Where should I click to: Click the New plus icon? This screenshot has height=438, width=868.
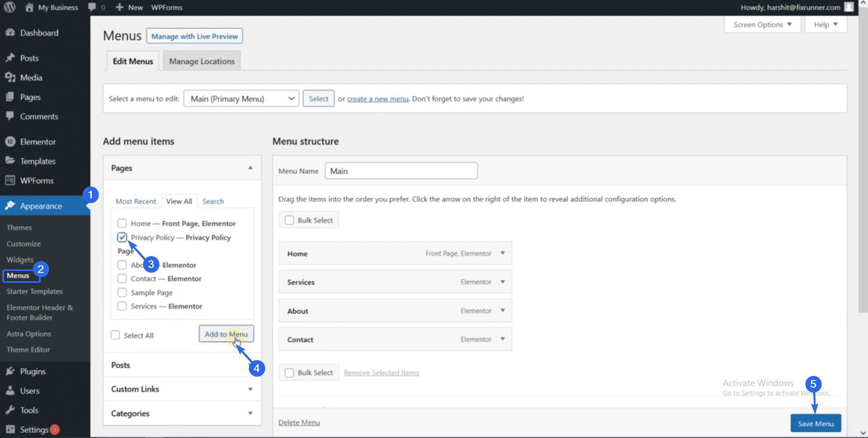[x=119, y=7]
